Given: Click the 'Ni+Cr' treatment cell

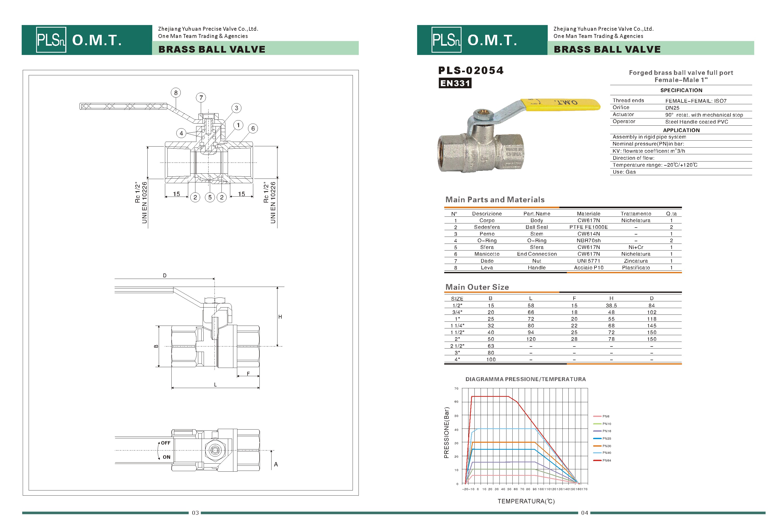Looking at the screenshot, I should tap(636, 247).
